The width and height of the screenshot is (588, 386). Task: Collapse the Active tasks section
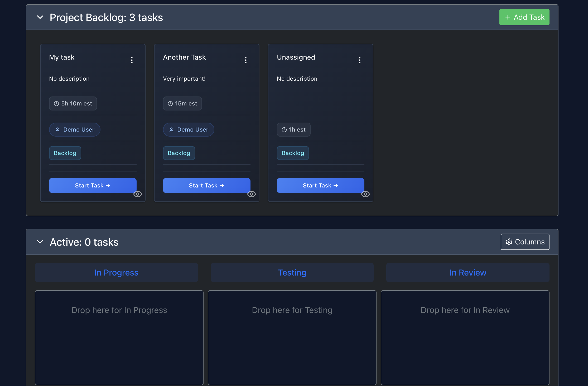pyautogui.click(x=40, y=242)
